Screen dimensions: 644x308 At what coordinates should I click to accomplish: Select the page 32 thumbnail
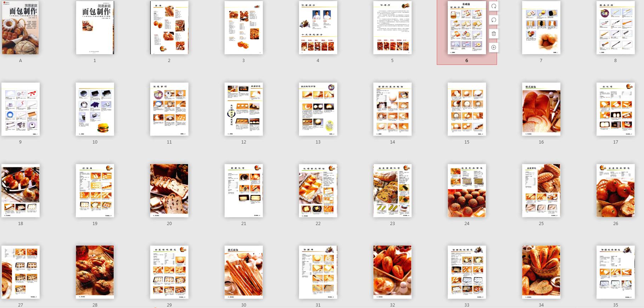(392, 272)
